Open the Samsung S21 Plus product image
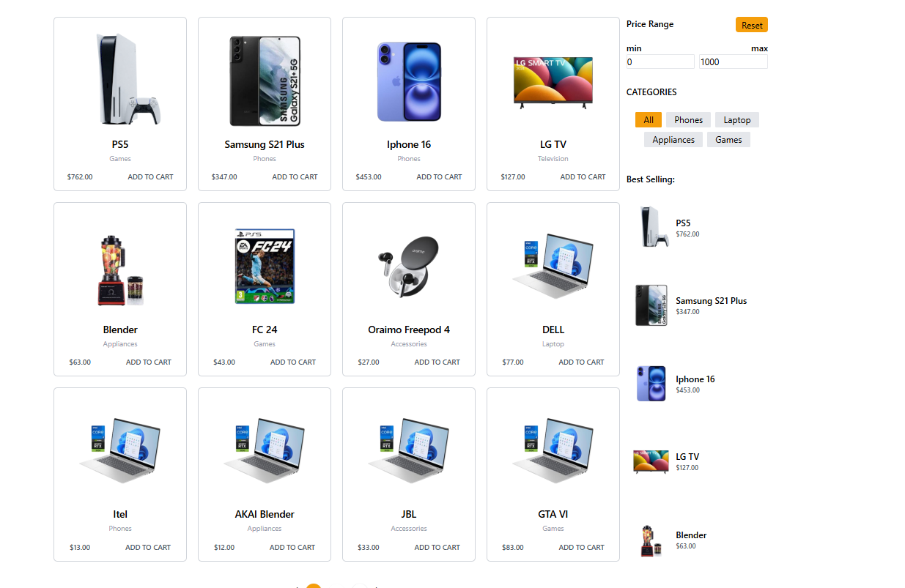The width and height of the screenshot is (905, 588). [x=265, y=81]
